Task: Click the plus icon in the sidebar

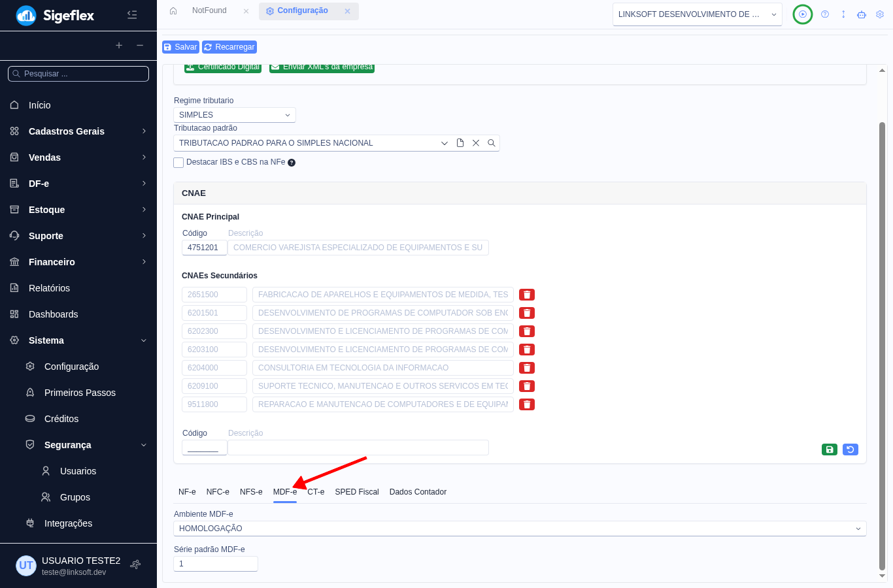Action: pos(119,45)
